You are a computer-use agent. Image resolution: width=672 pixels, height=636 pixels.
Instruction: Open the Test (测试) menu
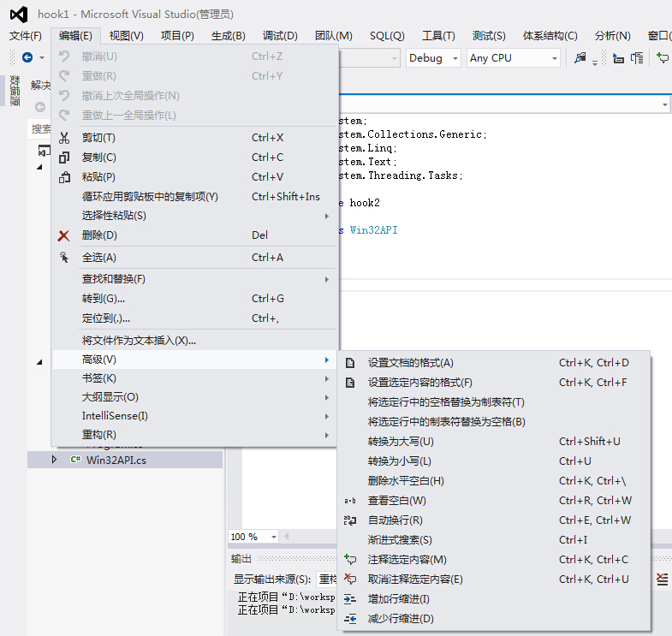489,36
